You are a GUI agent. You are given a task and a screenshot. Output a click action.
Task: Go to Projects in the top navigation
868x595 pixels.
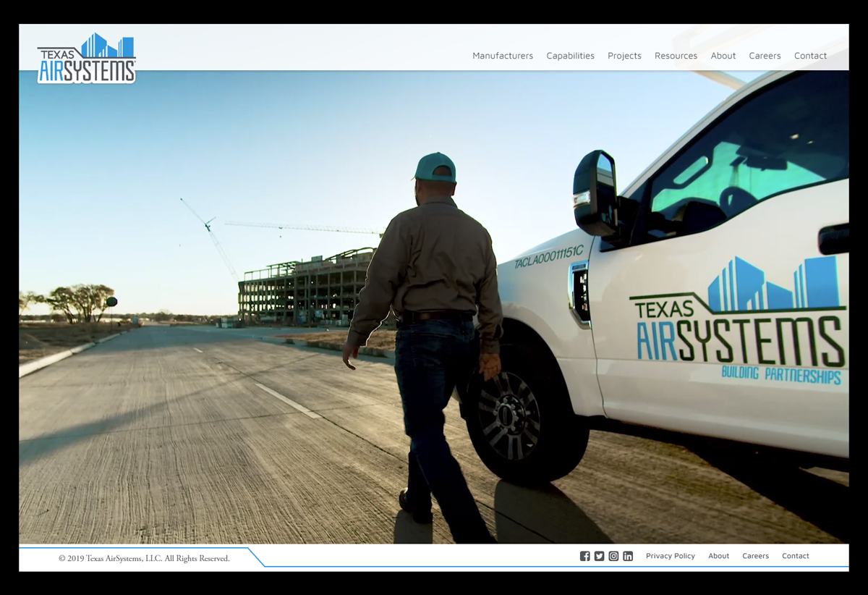point(624,56)
